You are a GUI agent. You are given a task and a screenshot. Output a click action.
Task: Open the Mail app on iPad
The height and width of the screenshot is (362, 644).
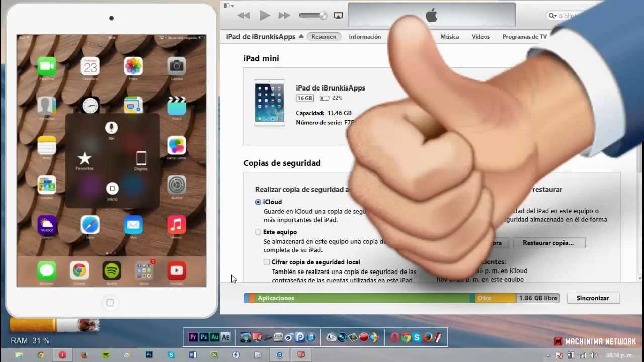(x=133, y=224)
